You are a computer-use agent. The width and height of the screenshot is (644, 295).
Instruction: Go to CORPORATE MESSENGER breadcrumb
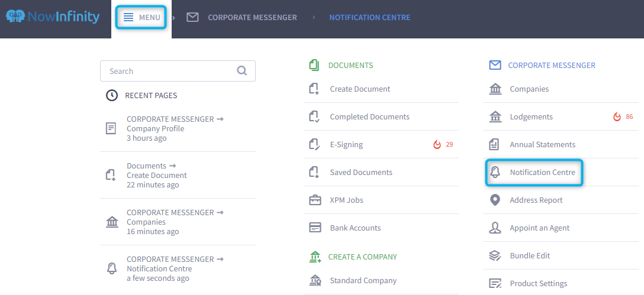point(252,18)
